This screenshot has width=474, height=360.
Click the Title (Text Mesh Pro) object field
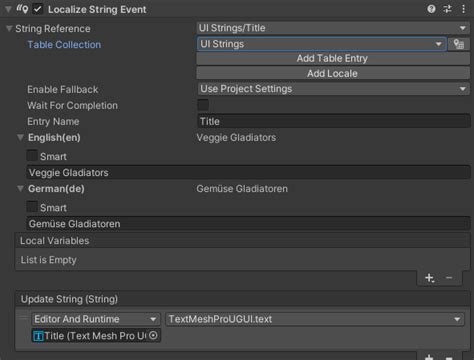tap(96, 336)
